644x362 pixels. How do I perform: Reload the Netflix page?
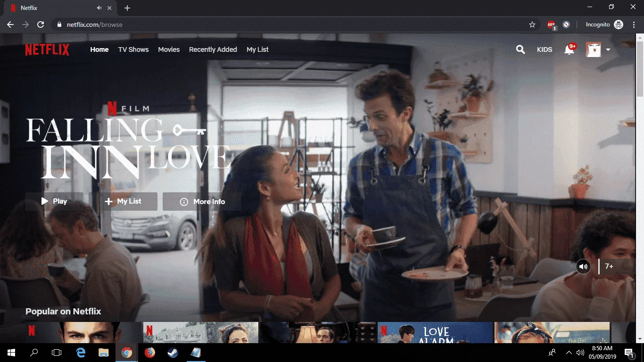(41, 25)
